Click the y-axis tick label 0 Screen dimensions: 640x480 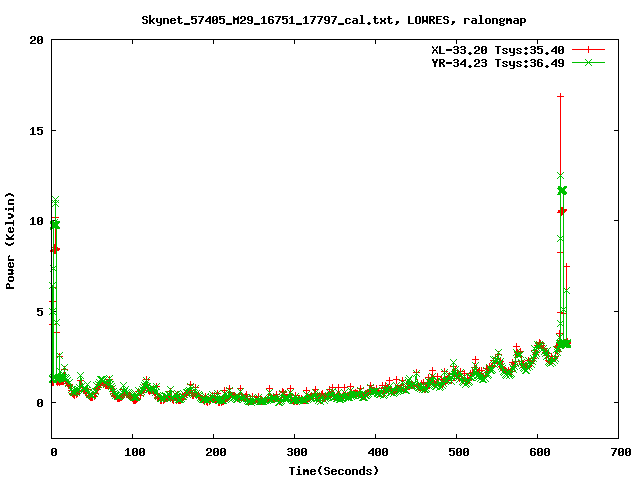pos(40,403)
